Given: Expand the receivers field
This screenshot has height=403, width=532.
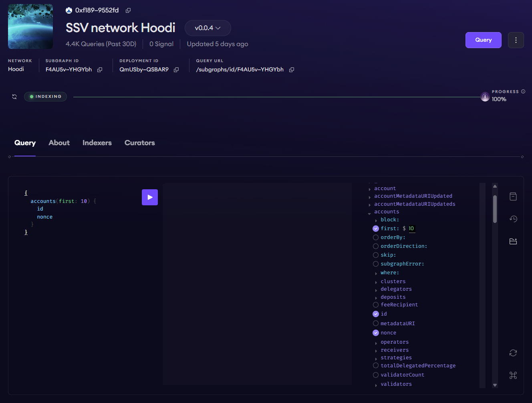Looking at the screenshot, I should [376, 351].
